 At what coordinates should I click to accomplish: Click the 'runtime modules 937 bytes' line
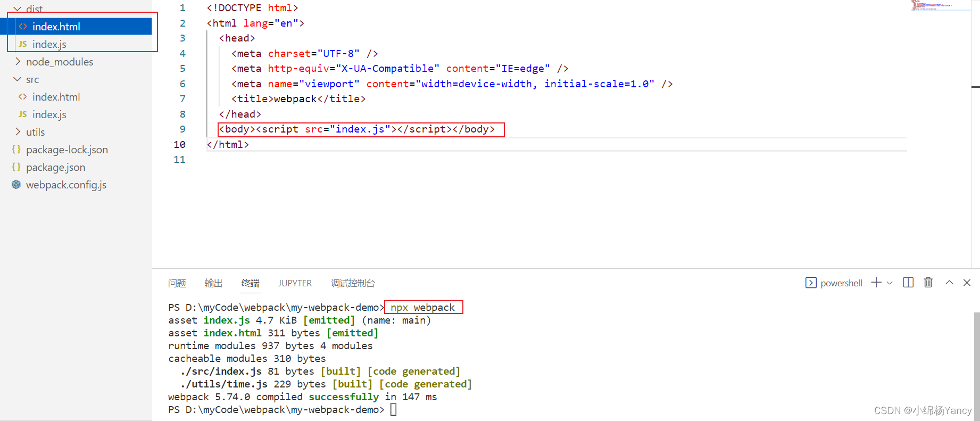point(270,346)
